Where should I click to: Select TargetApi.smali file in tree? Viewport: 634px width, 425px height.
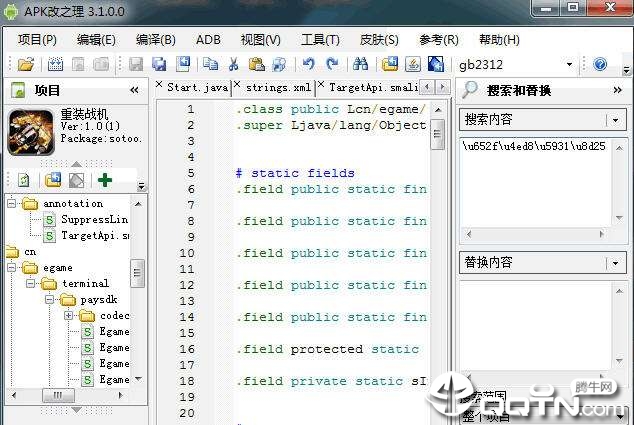(95, 235)
